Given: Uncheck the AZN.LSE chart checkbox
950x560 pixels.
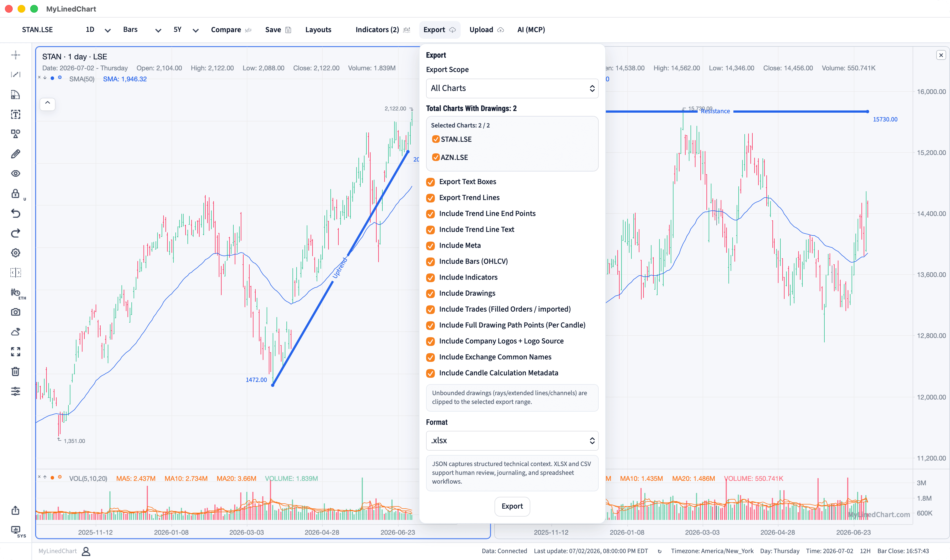Looking at the screenshot, I should (436, 157).
